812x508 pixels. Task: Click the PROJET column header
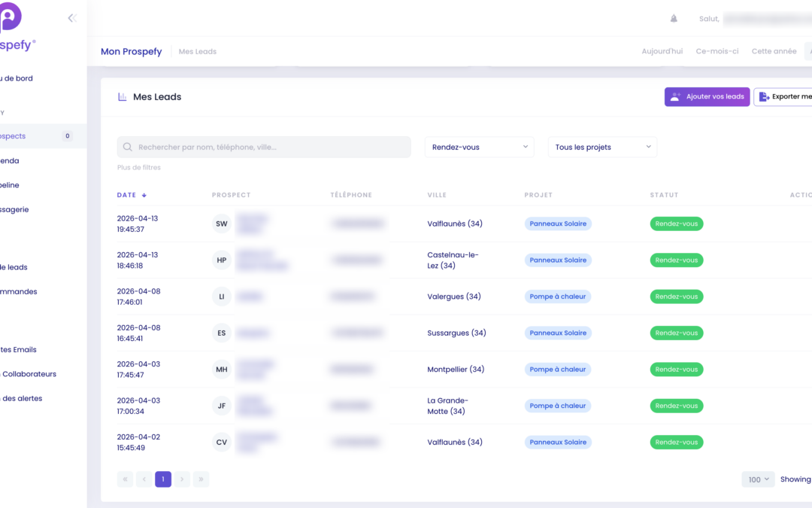[538, 196]
